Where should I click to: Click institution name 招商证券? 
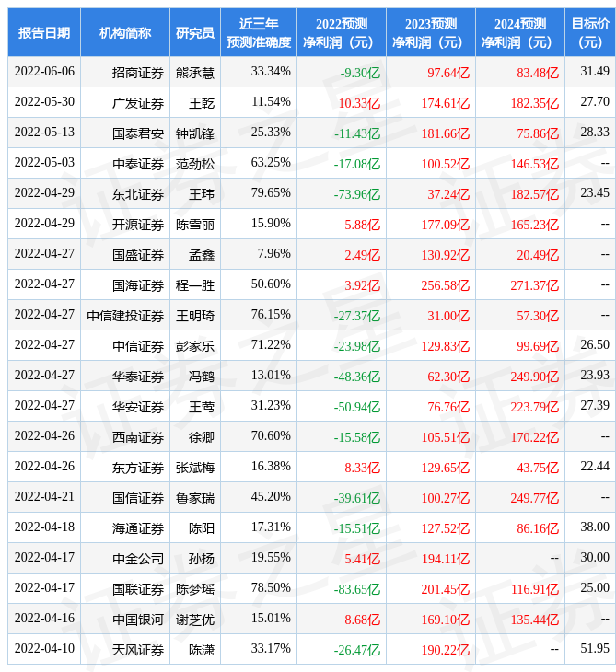[138, 73]
